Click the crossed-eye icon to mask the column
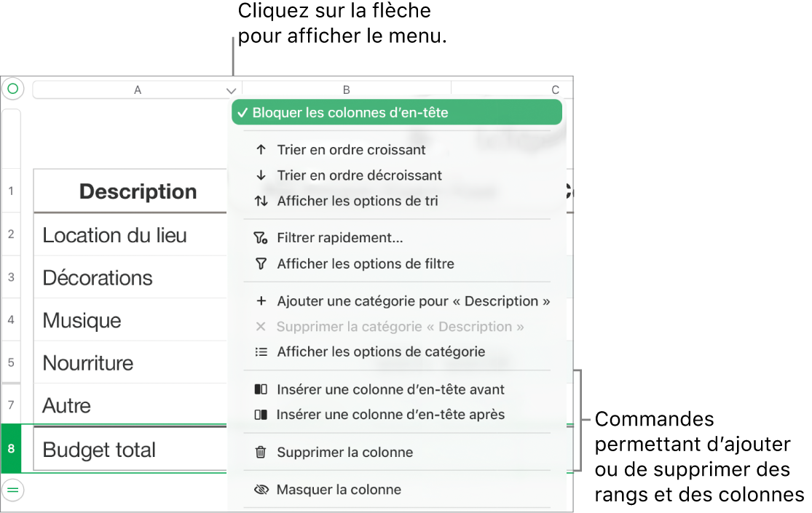The image size is (812, 513). [261, 489]
